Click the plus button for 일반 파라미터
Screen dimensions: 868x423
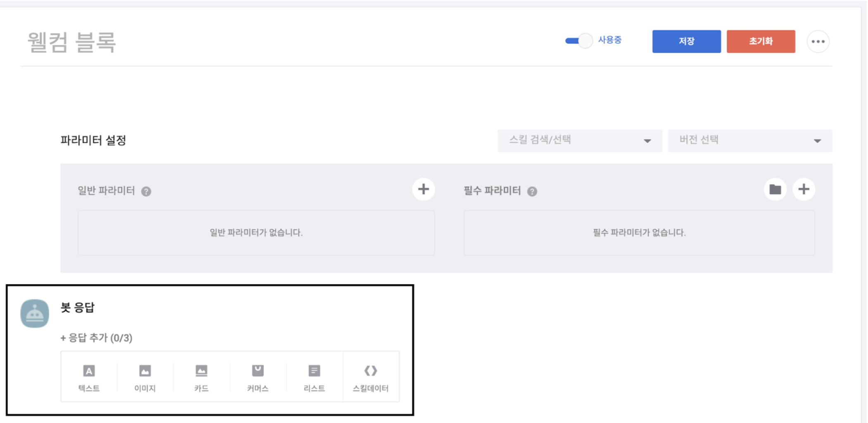click(423, 190)
